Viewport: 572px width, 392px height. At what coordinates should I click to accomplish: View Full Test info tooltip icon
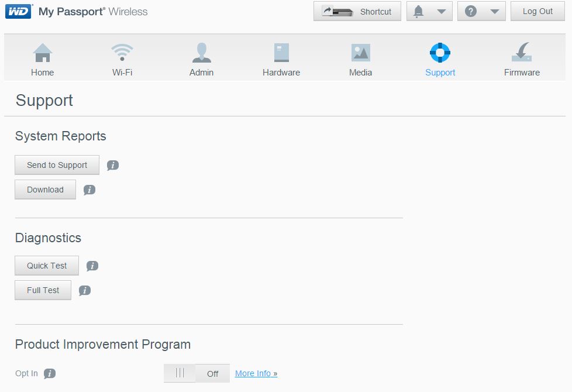(85, 291)
